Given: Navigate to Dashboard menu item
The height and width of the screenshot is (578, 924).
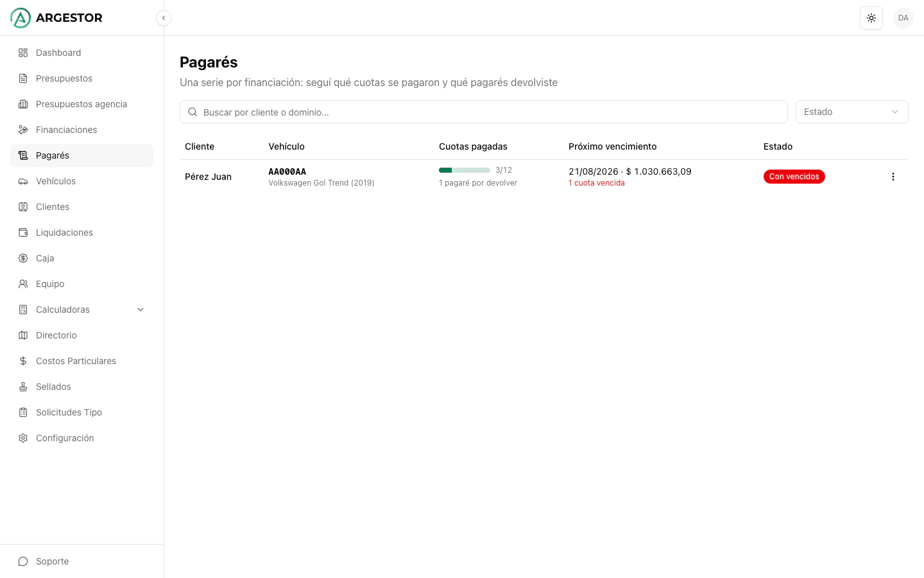Looking at the screenshot, I should [81, 53].
